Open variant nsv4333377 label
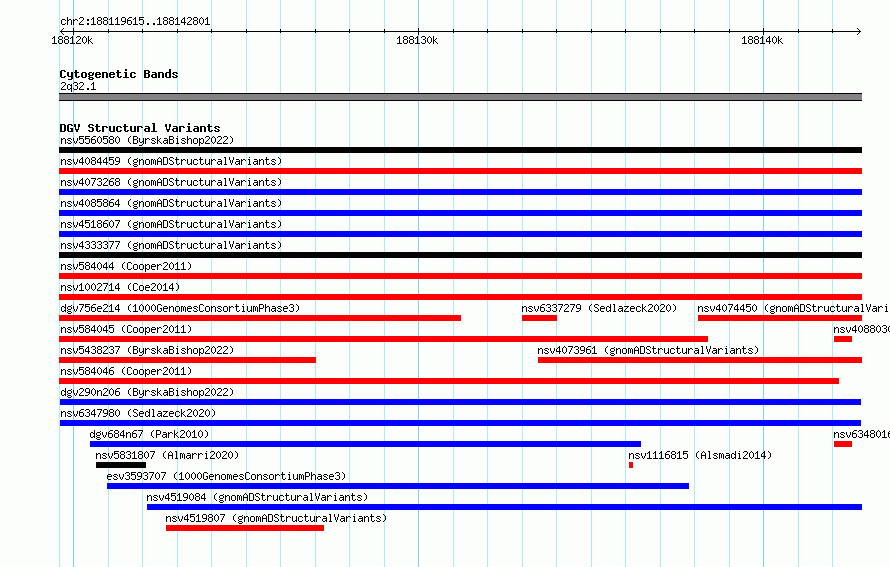The height and width of the screenshot is (567, 890). [171, 245]
